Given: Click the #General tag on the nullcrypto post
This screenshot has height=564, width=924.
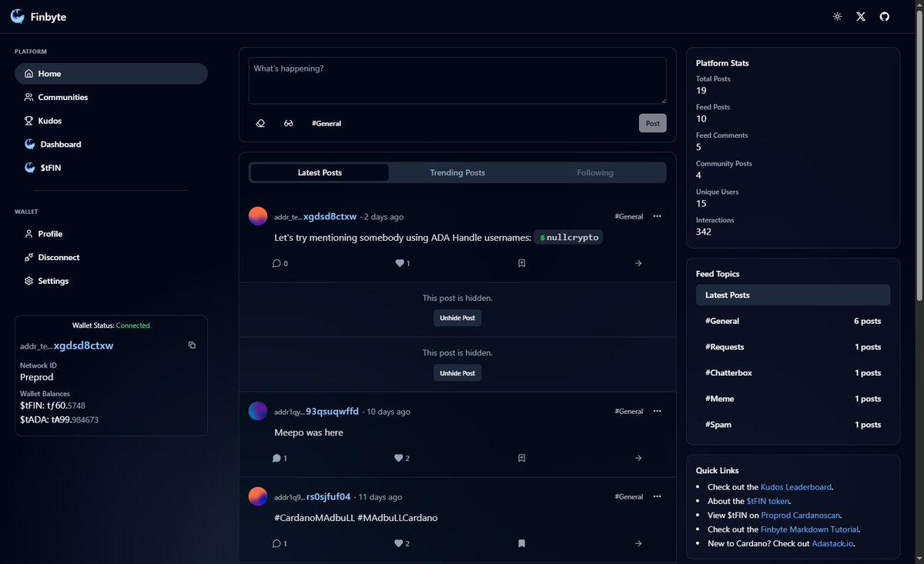Looking at the screenshot, I should tap(628, 216).
